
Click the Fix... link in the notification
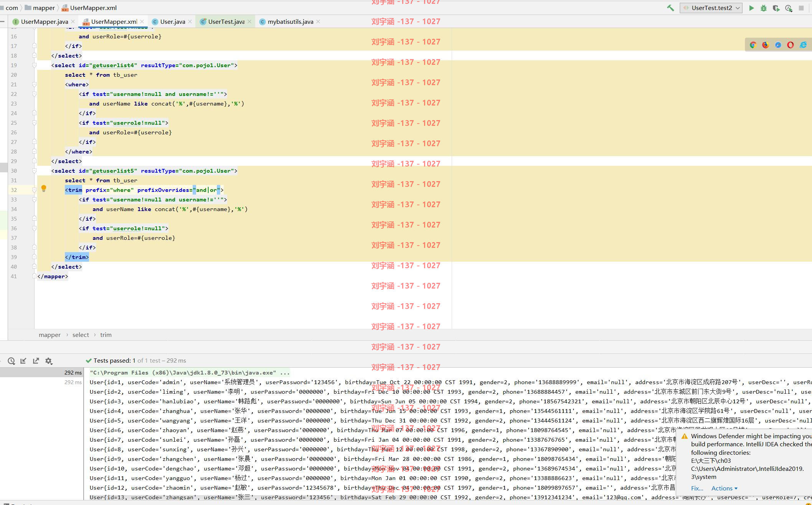[x=697, y=488]
